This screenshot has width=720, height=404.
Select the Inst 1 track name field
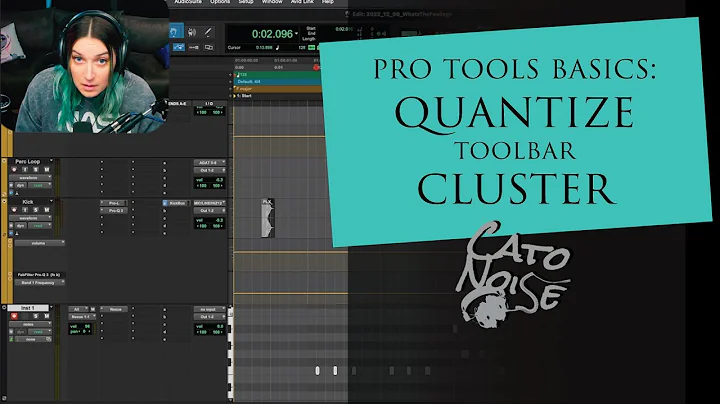click(28, 308)
